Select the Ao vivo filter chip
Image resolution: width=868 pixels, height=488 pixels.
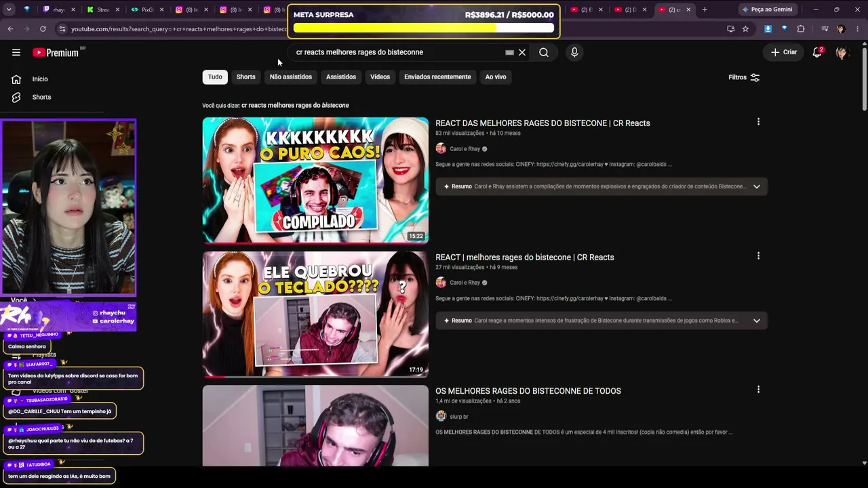pos(496,77)
